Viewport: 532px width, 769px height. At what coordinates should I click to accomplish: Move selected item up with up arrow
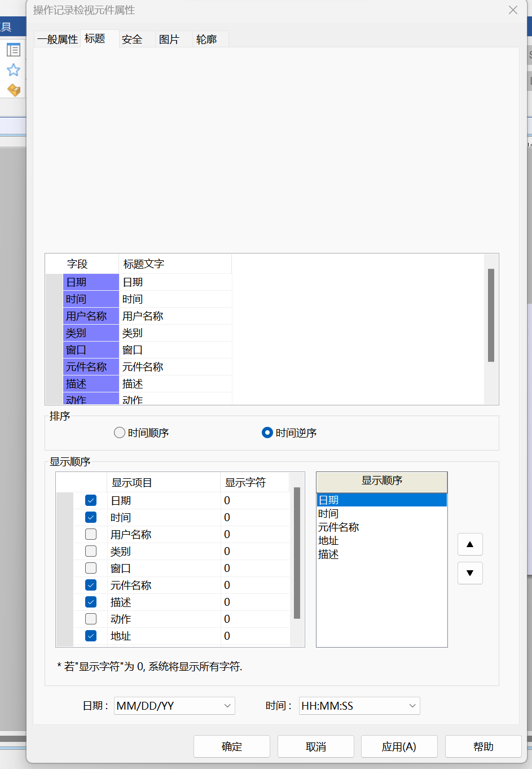click(470, 544)
